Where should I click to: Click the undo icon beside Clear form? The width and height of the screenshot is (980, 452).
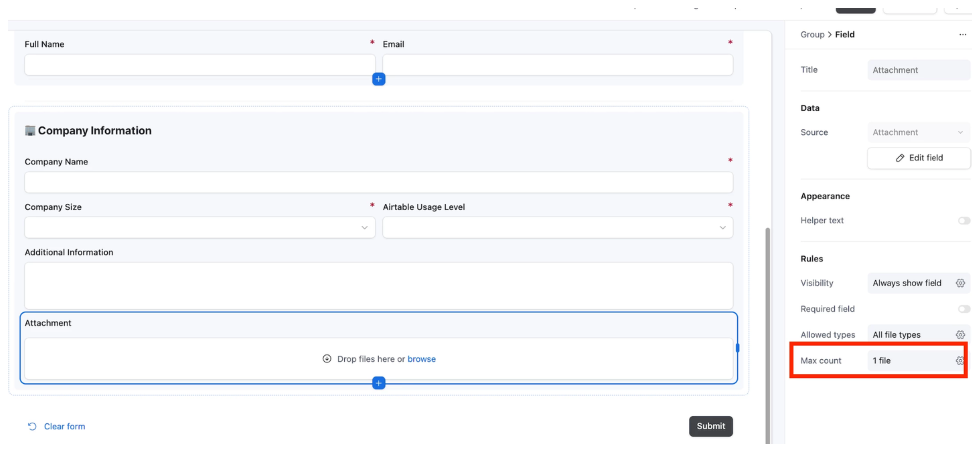(x=32, y=426)
